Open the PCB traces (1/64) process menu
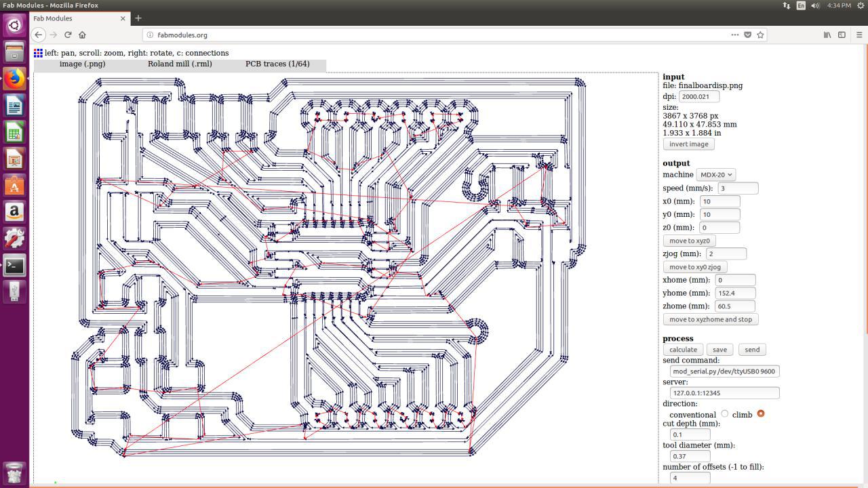The height and width of the screenshot is (488, 868). (277, 64)
